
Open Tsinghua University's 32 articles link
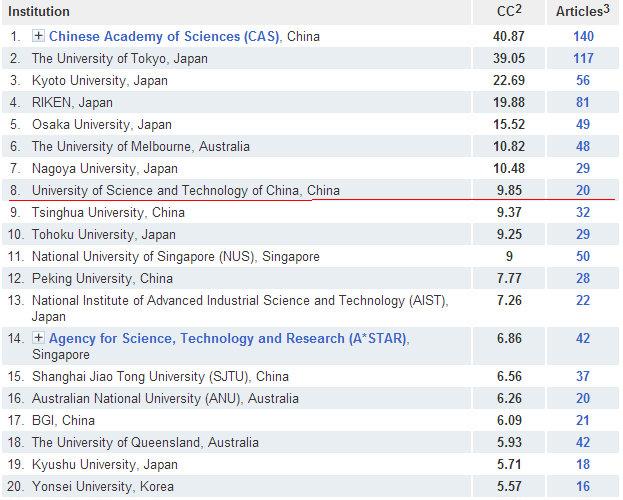point(582,212)
